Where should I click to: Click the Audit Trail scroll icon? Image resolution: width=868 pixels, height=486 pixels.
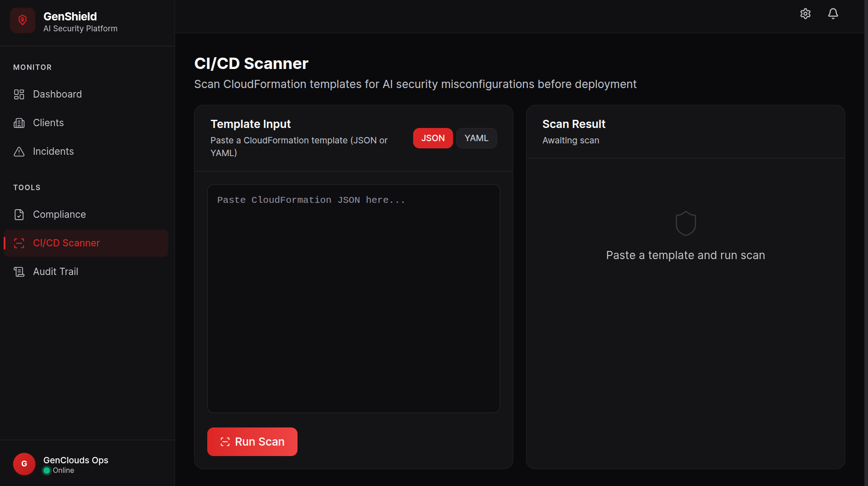pyautogui.click(x=19, y=272)
